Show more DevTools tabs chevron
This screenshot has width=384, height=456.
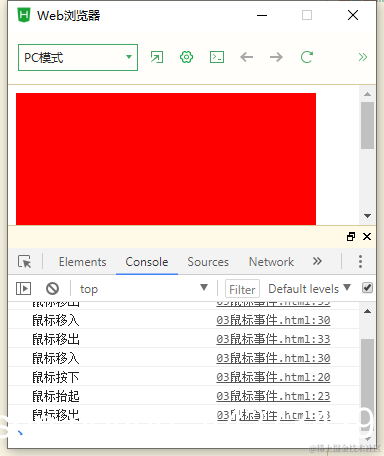(x=317, y=261)
